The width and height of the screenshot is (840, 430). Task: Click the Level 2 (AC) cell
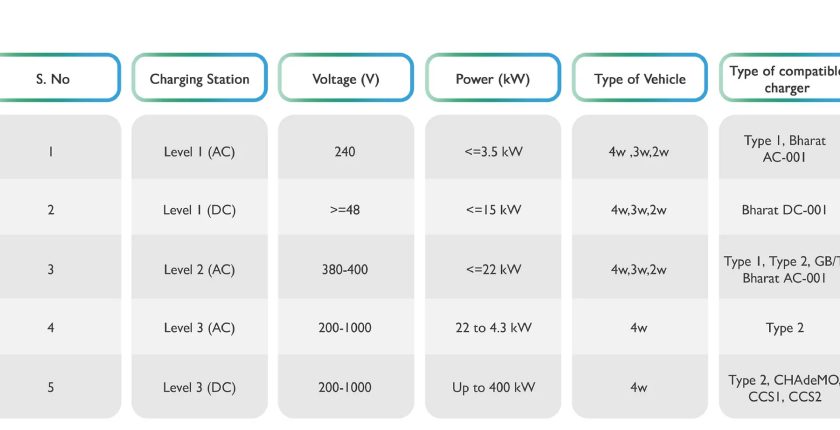coord(199,269)
